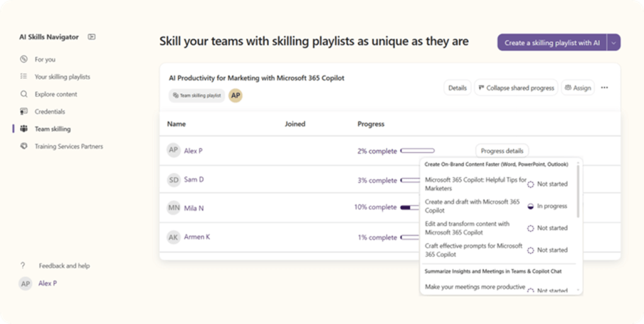Click the In progress status indicator
This screenshot has height=324, width=644.
point(531,206)
